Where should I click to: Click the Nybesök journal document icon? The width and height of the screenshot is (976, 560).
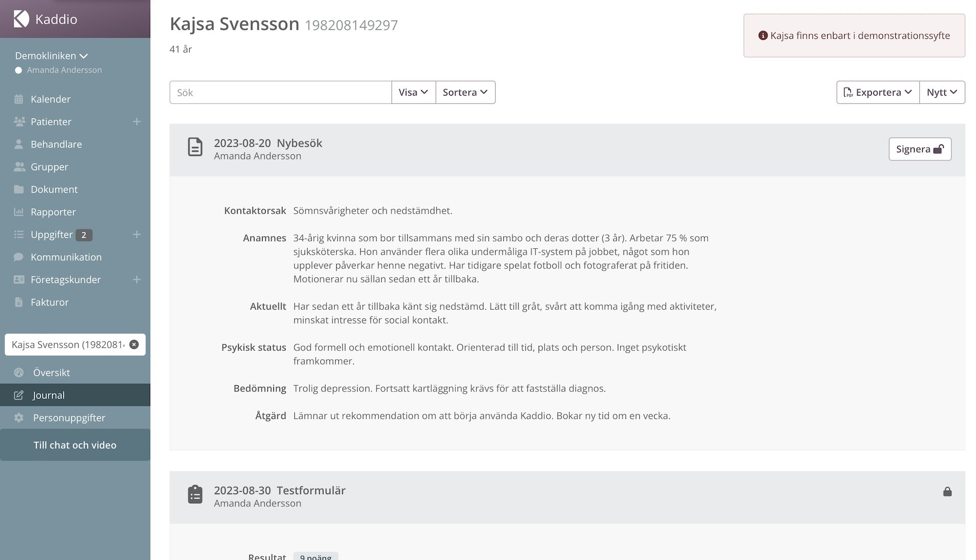tap(195, 147)
